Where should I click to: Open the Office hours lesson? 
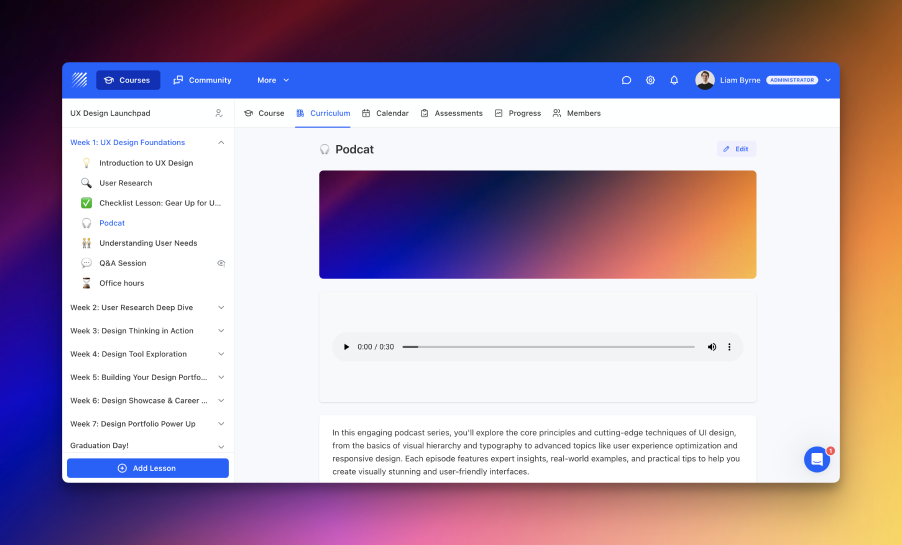click(122, 283)
